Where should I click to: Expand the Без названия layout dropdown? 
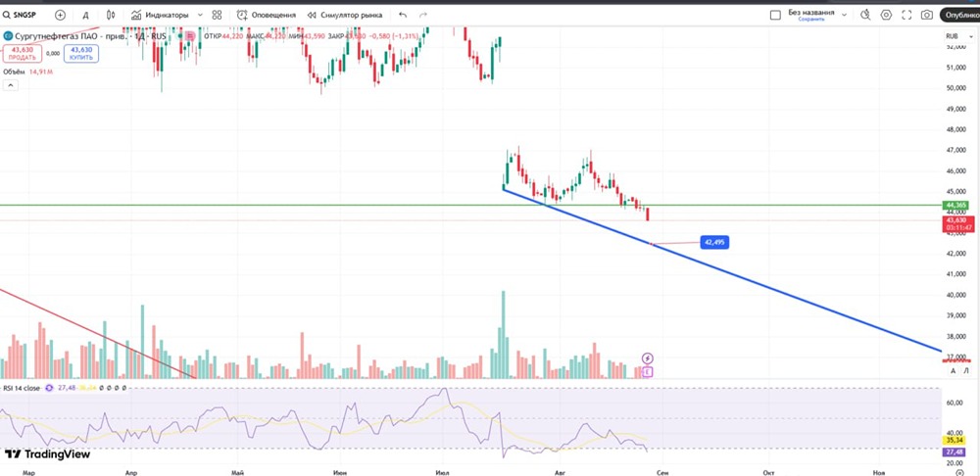(x=844, y=15)
